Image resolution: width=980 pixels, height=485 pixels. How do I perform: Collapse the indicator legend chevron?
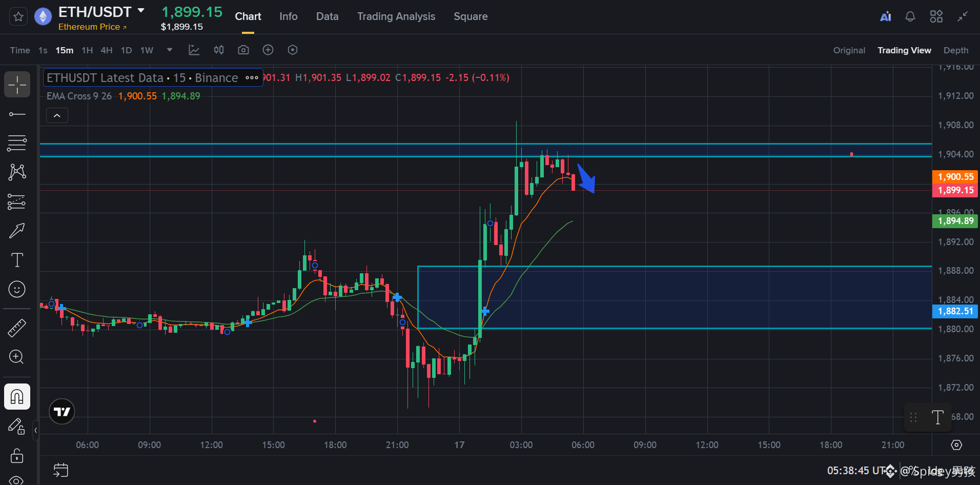click(57, 115)
